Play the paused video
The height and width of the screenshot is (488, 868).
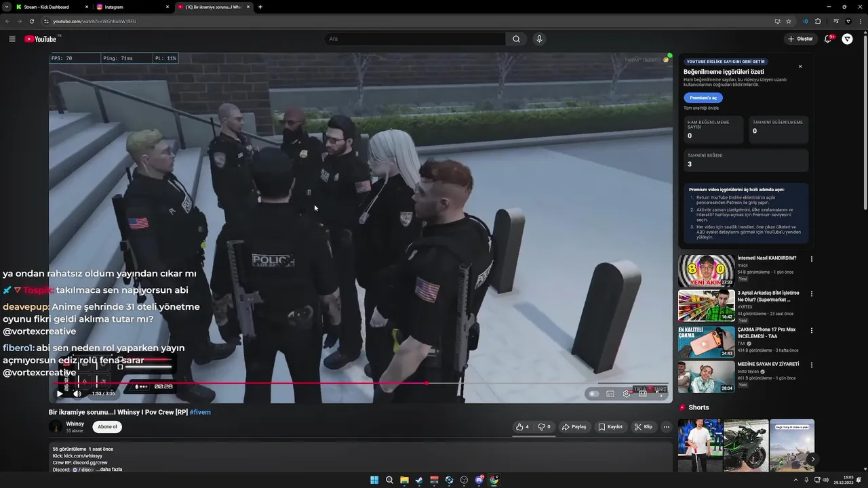tap(60, 393)
